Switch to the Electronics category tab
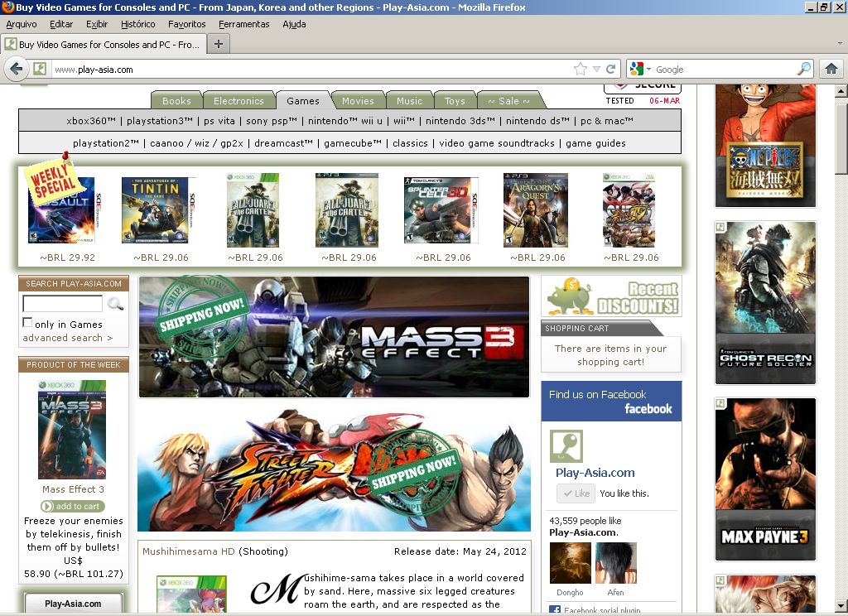The height and width of the screenshot is (616, 848). pyautogui.click(x=238, y=101)
